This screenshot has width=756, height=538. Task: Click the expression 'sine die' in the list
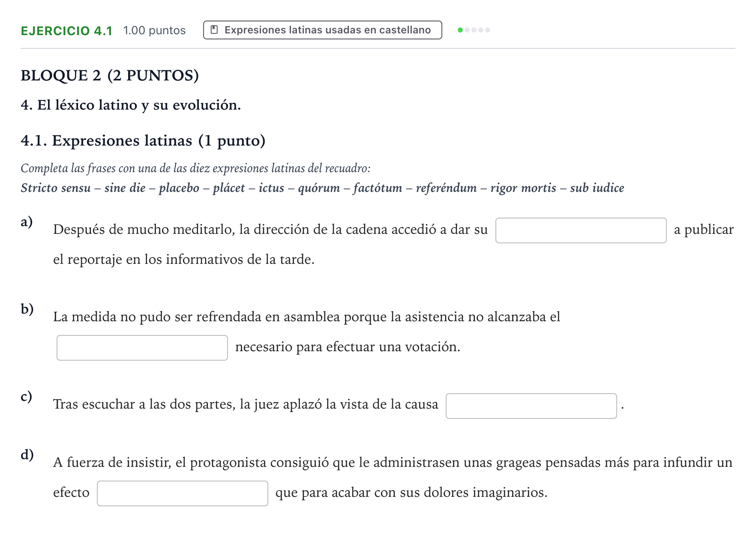(x=125, y=188)
